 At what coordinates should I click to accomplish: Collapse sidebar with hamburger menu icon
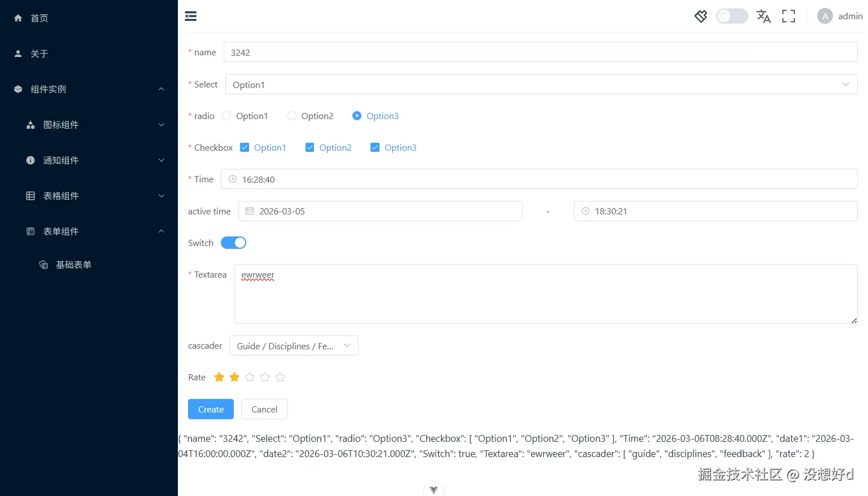tap(191, 16)
